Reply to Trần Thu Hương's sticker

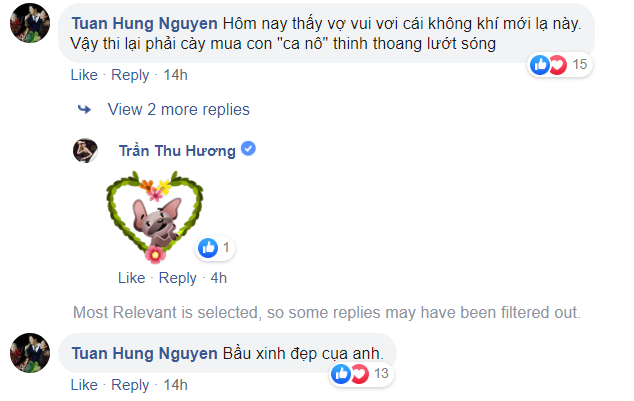click(178, 278)
